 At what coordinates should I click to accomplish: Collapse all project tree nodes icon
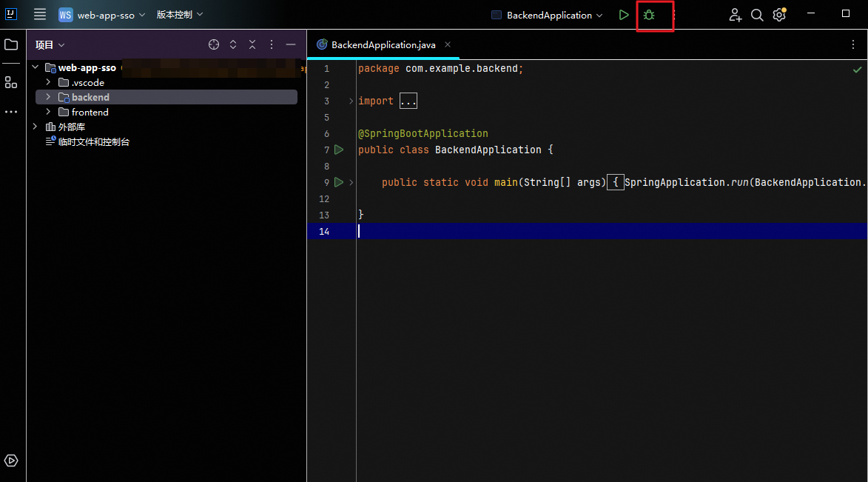click(x=252, y=44)
